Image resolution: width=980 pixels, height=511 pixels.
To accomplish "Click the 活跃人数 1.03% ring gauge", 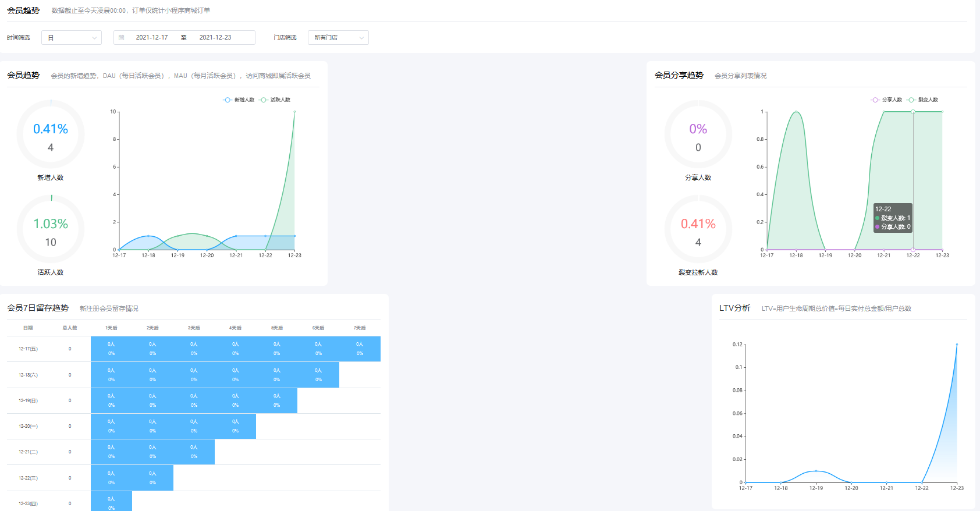I will [51, 229].
